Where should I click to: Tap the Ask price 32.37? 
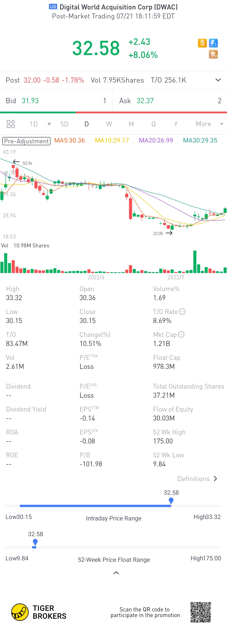[145, 101]
